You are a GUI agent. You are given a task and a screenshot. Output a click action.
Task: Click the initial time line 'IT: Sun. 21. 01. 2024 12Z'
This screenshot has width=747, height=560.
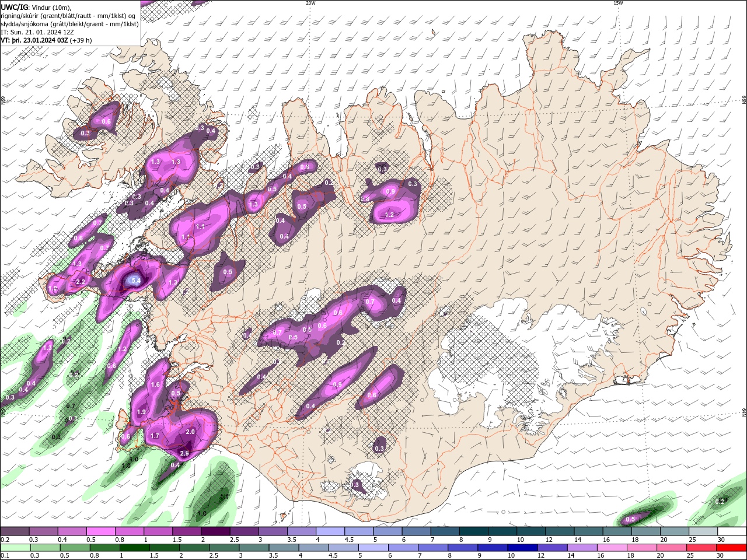coord(38,32)
